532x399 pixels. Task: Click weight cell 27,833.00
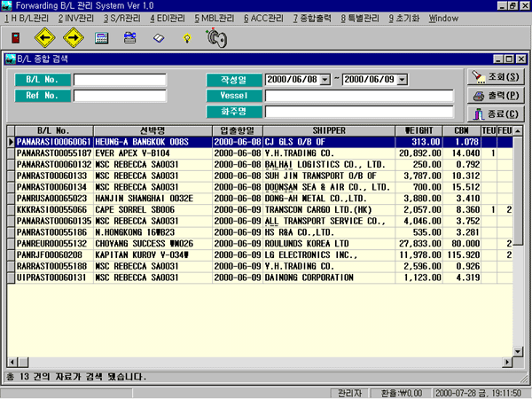point(419,244)
